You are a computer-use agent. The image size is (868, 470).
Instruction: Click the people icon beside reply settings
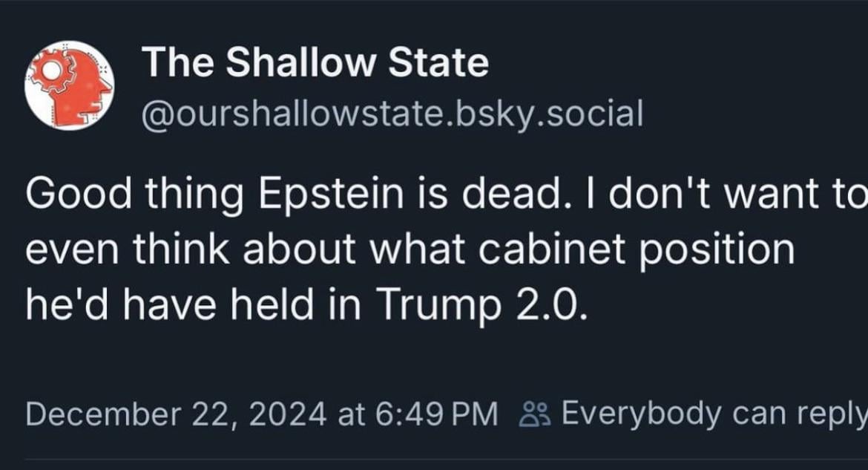coord(536,414)
